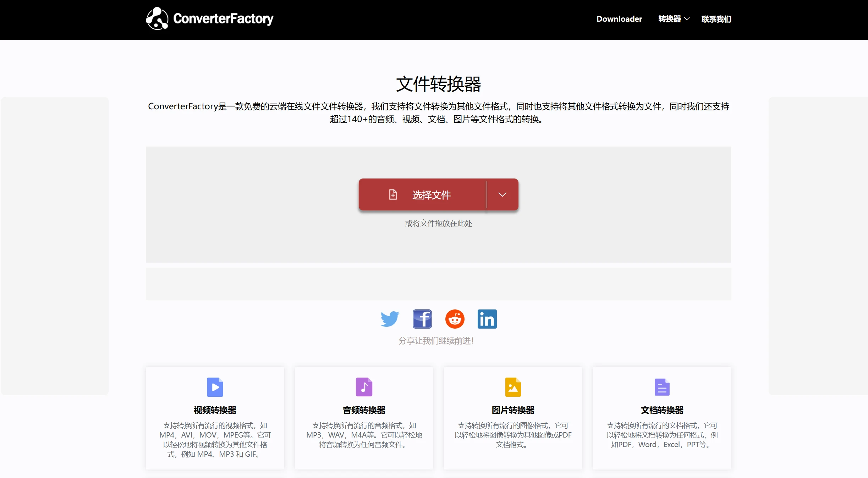This screenshot has height=478, width=868.
Task: Go to 联系我们 page
Action: (716, 19)
